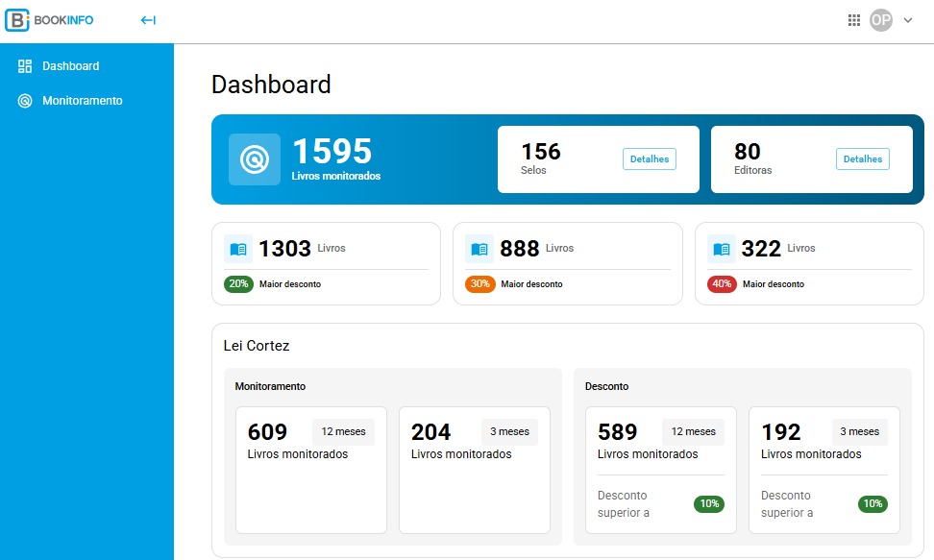Screen dimensions: 934x560
Task: Click the OP user avatar
Action: click(x=881, y=20)
